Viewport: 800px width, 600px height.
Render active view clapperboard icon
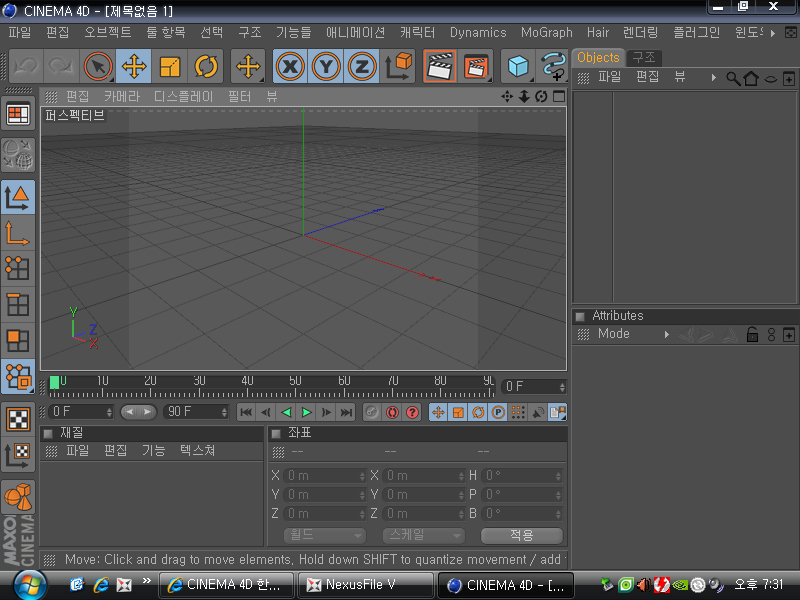[440, 66]
